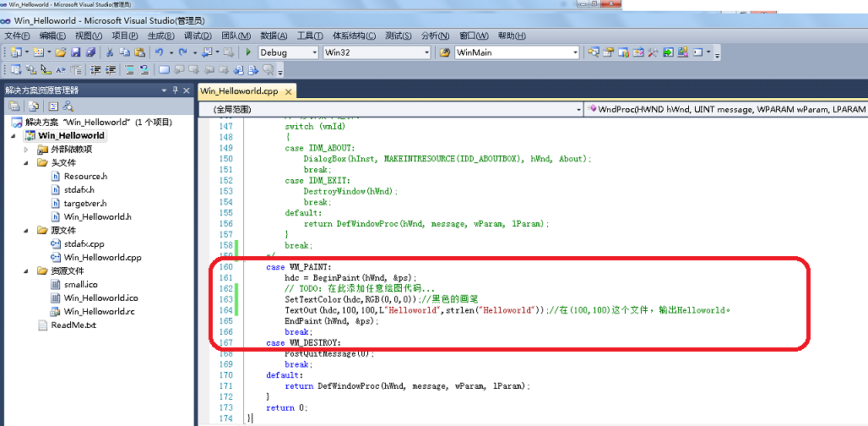Click the Properties icon in Solution Explorer toolbar
868x426 pixels.
click(x=14, y=106)
